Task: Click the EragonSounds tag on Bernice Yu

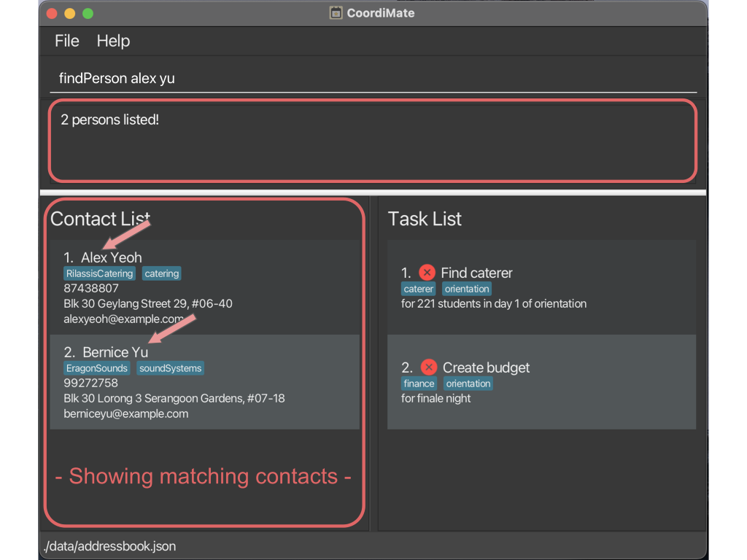Action: pos(97,368)
